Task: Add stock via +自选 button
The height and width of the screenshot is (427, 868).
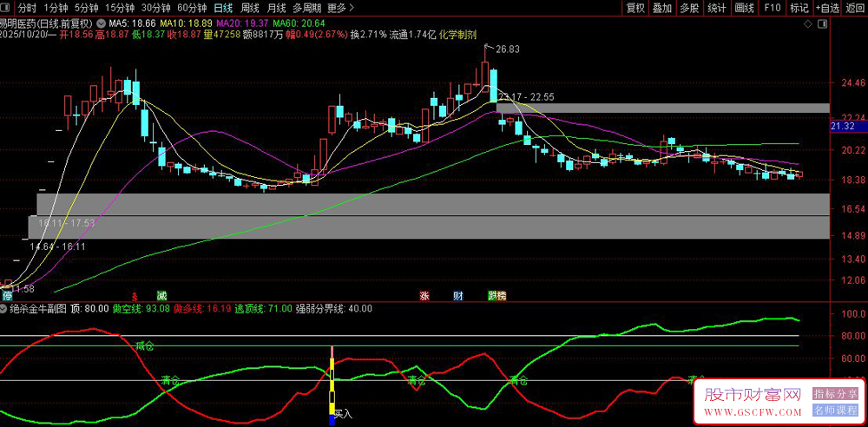Action: click(827, 8)
